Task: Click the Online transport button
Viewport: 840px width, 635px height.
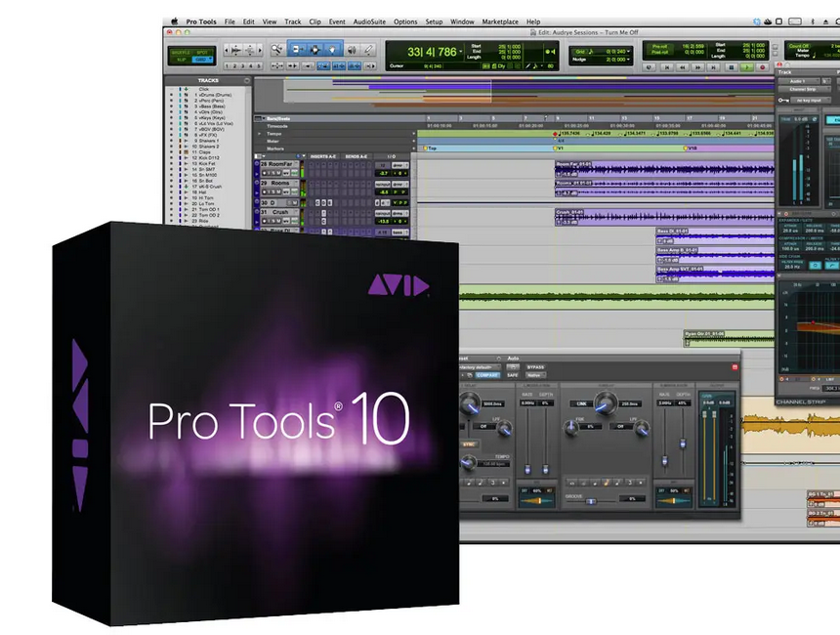Action: [x=650, y=67]
